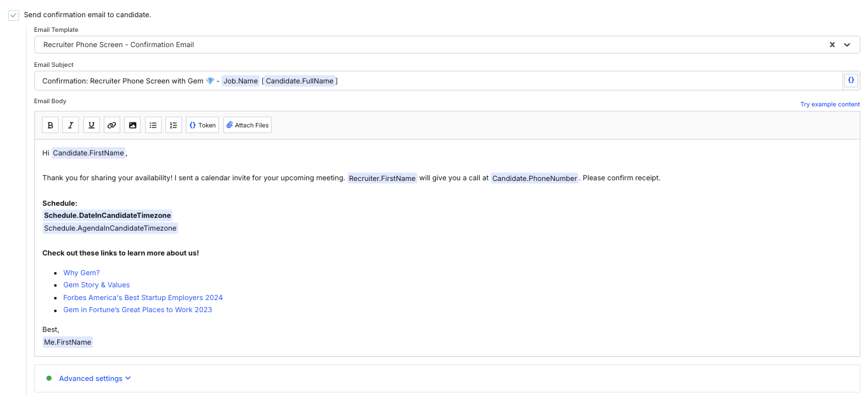Screen dimensions: 868x395
Task: Open the Token inserter in editor toolbar
Action: click(202, 126)
